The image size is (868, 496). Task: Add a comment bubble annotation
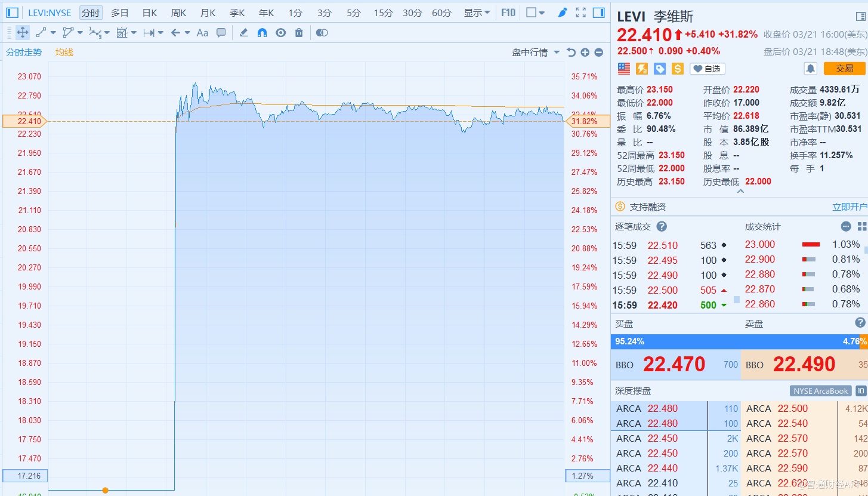221,33
